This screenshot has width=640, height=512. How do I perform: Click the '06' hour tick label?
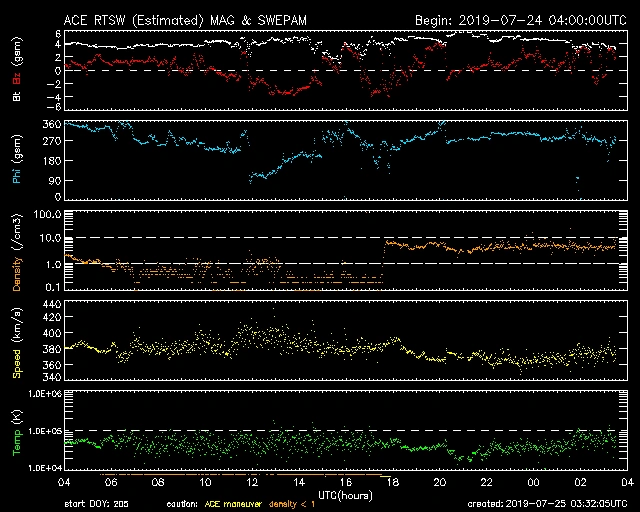pos(111,483)
